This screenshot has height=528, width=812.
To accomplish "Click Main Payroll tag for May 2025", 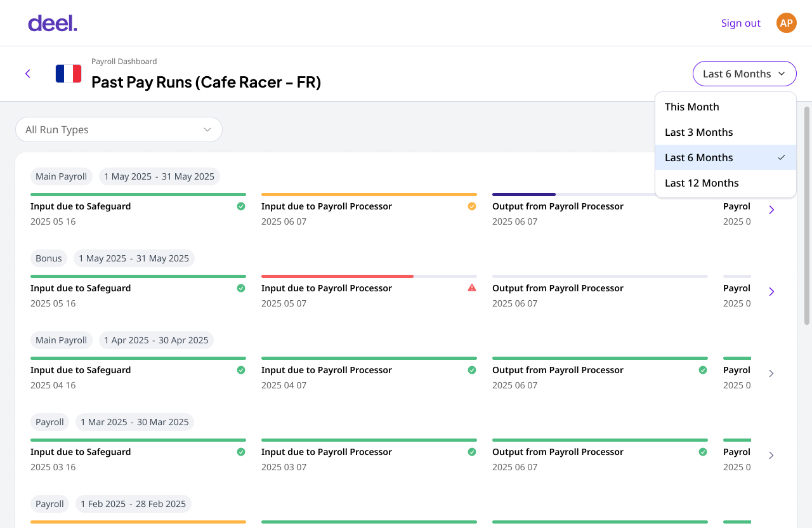I will 62,176.
